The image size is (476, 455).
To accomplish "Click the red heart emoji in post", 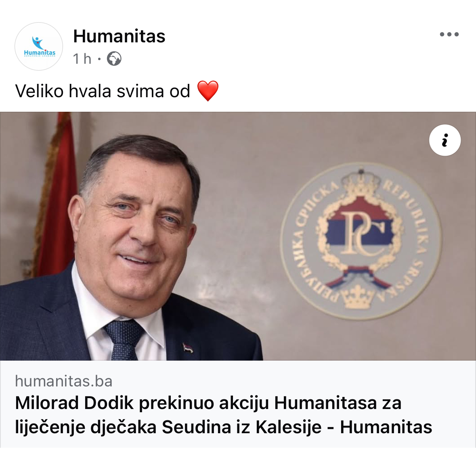I will point(208,91).
